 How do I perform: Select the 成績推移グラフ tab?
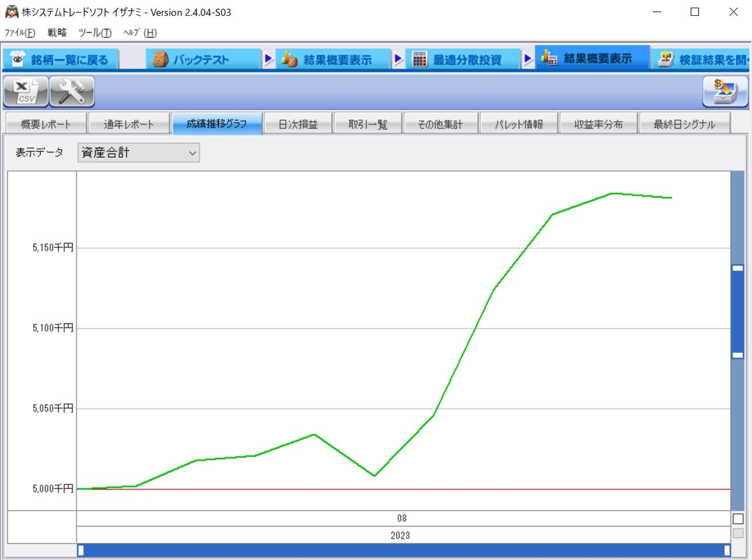217,124
